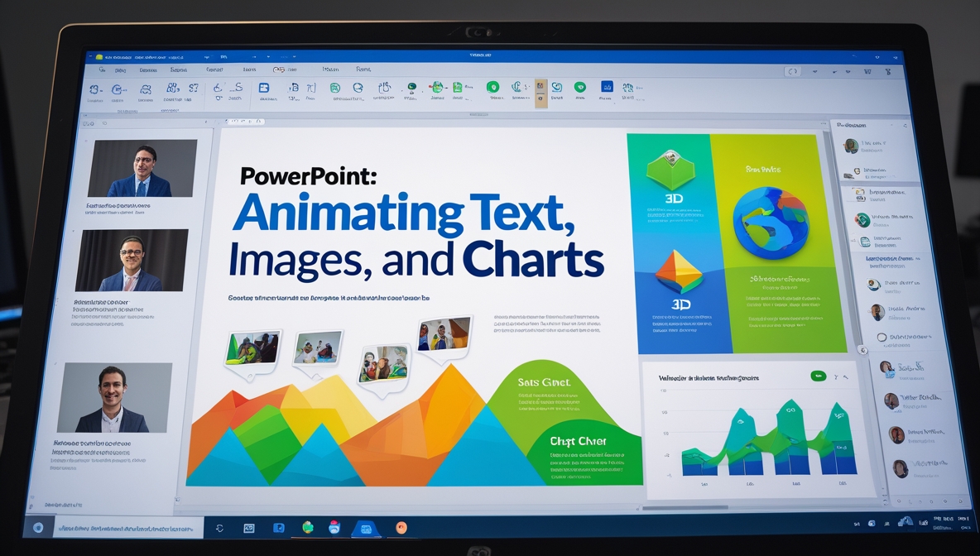Open the orange circular taskbar icon
Viewport: 980px width, 556px height.
pyautogui.click(x=401, y=528)
